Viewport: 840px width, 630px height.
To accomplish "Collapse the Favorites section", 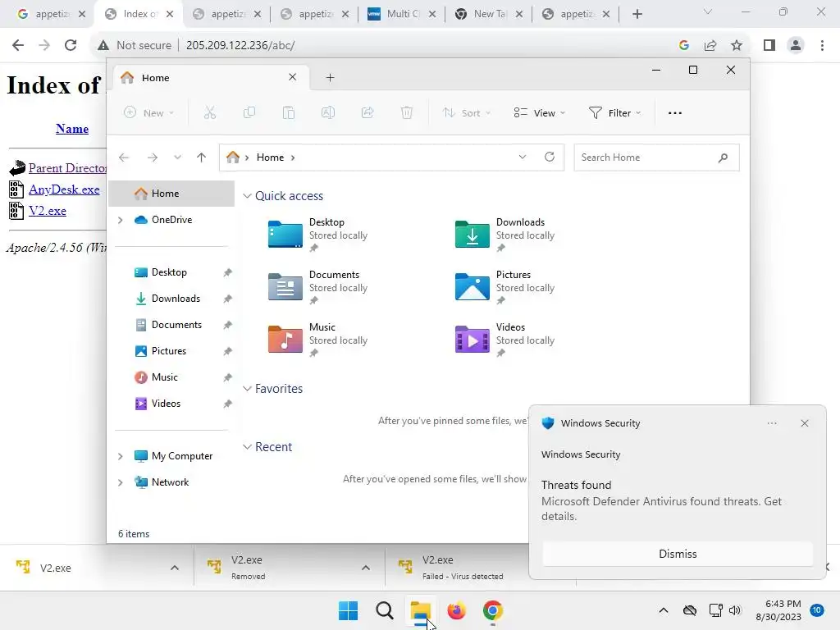I will (x=247, y=388).
